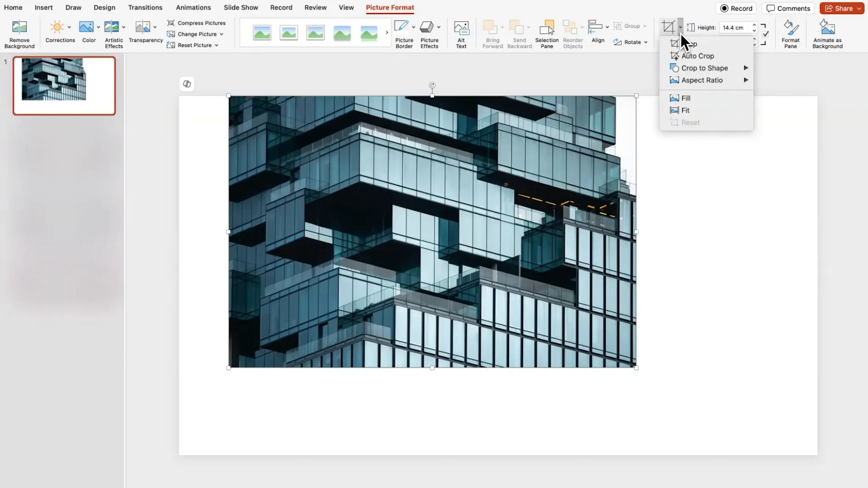The width and height of the screenshot is (868, 488).
Task: Apply the third picture style thumbnail
Action: pos(315,33)
